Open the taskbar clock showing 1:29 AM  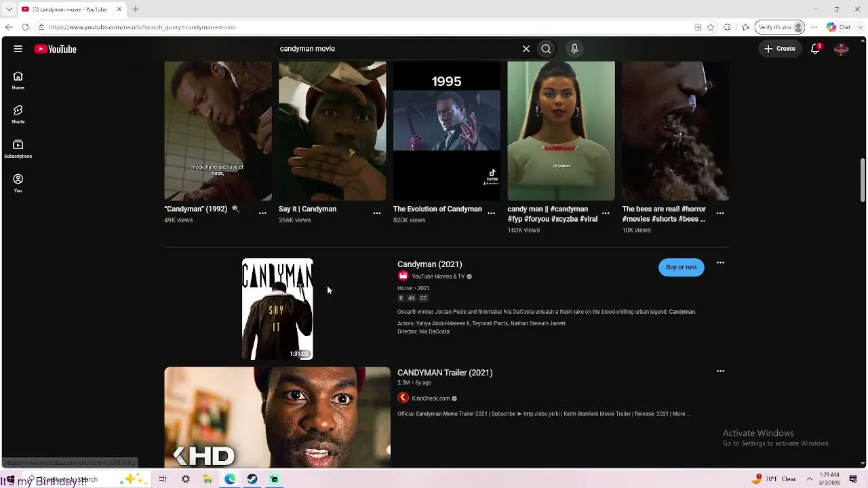coord(829,479)
